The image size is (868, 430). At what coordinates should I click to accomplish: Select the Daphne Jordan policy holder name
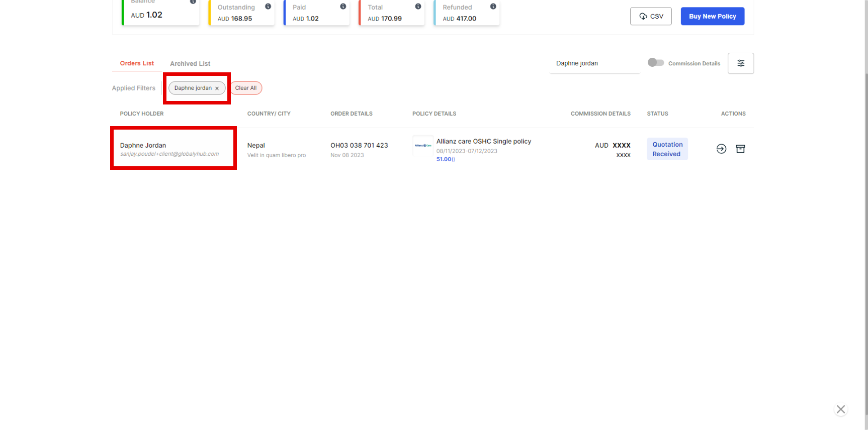(143, 145)
